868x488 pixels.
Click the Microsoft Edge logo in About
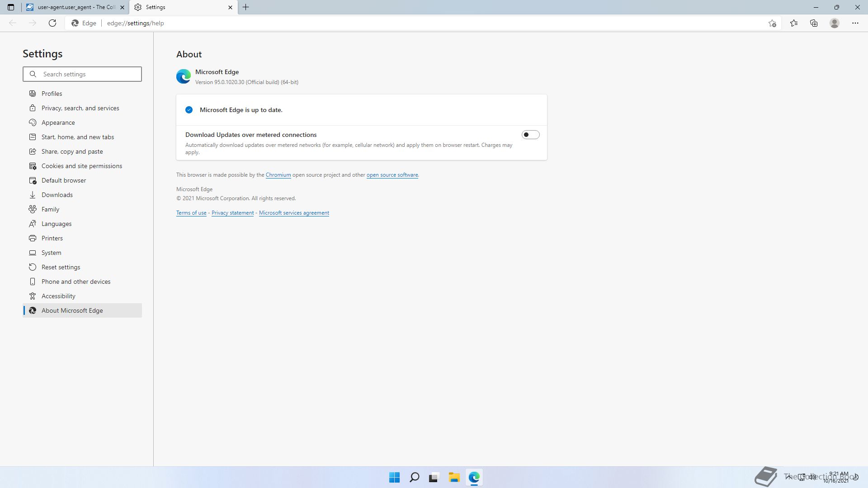click(x=184, y=76)
